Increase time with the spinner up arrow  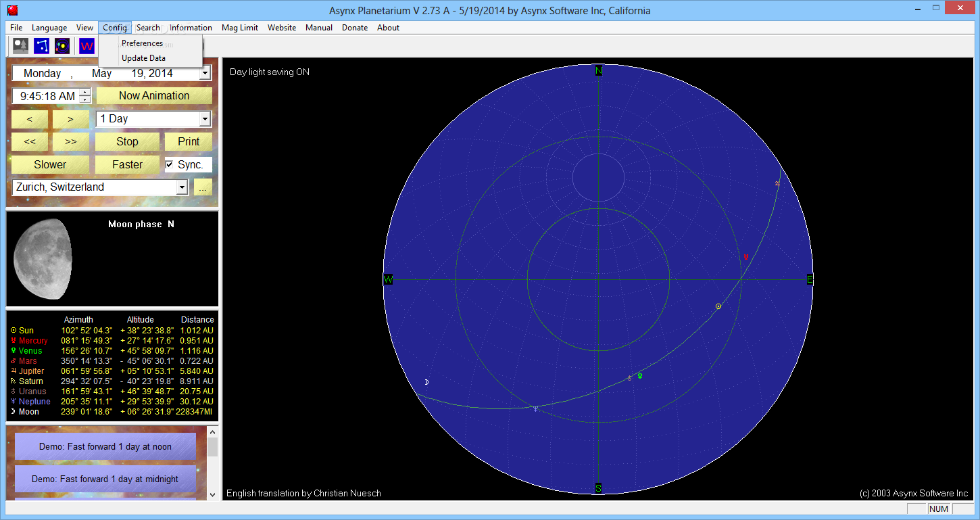[x=84, y=93]
